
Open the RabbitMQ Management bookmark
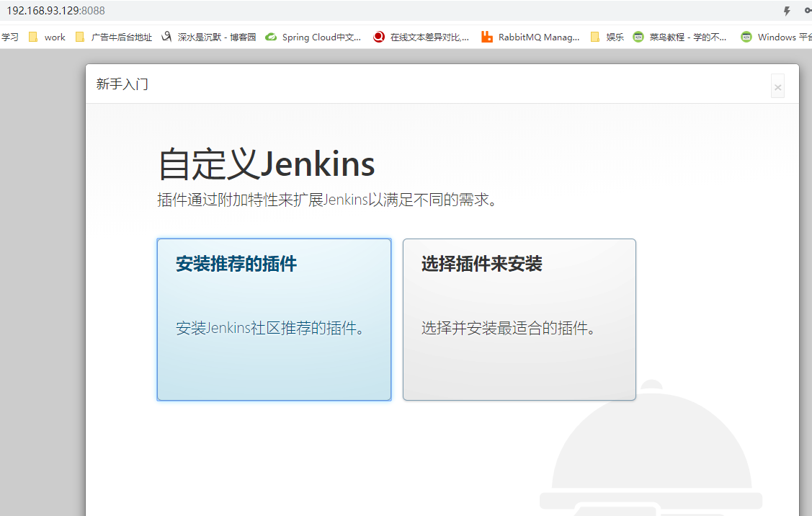point(530,37)
